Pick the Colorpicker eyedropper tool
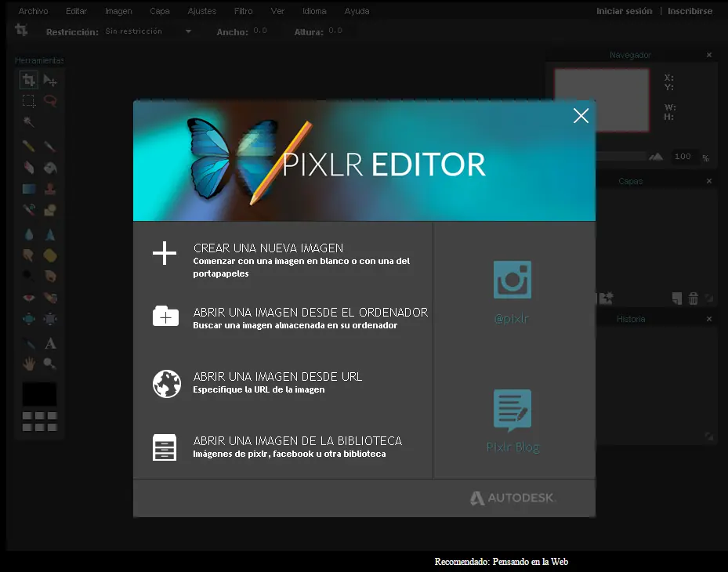Viewport: 728px width, 572px height. [29, 343]
